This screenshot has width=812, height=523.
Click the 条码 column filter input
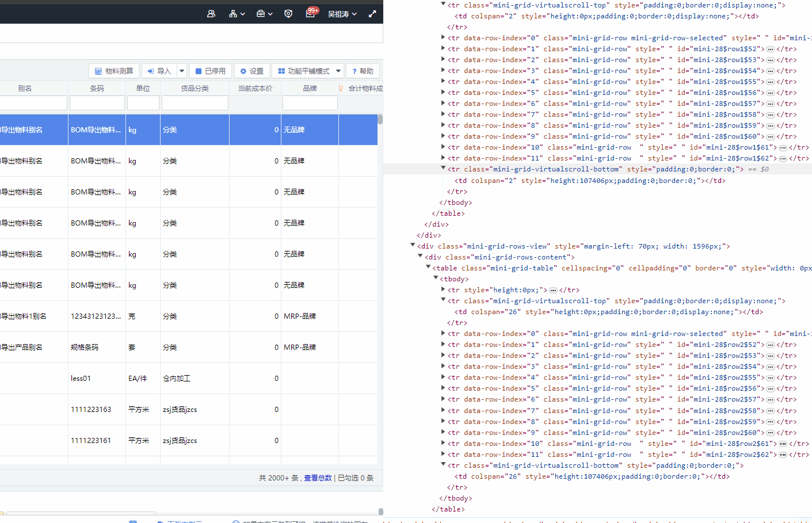click(x=97, y=104)
